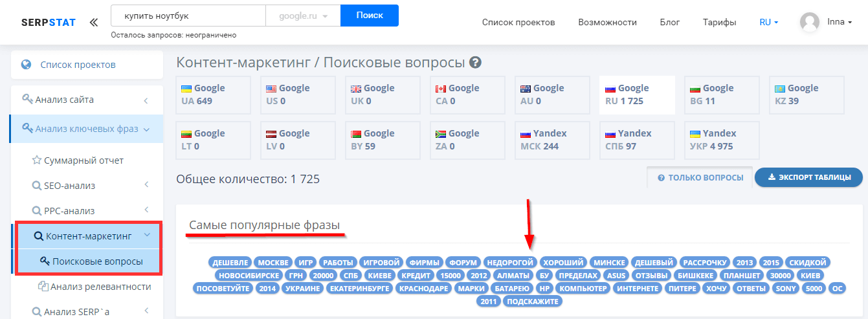Screen dimensions: 868x319
Task: Select Yandex СПБ 97 database card
Action: (637, 140)
